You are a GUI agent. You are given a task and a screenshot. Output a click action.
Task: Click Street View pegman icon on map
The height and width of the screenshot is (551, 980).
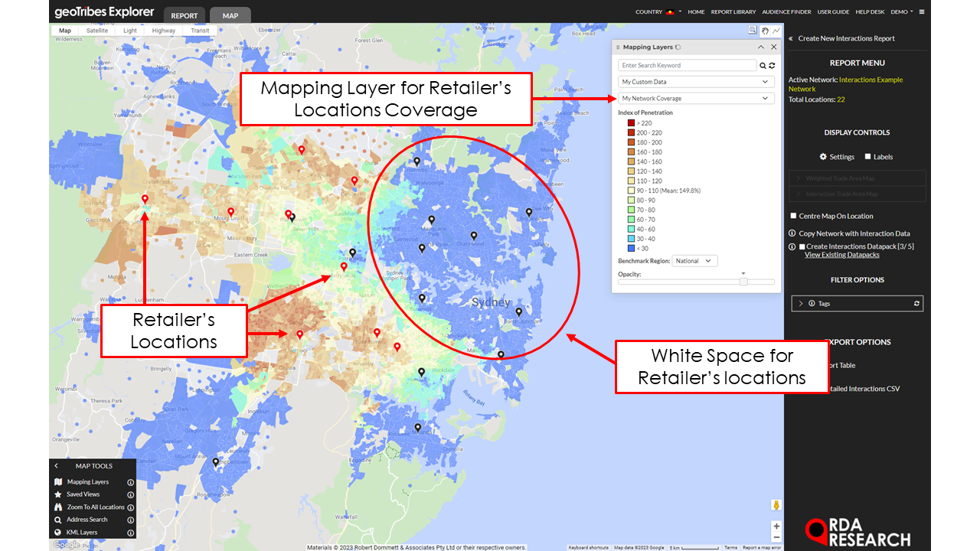click(x=776, y=505)
